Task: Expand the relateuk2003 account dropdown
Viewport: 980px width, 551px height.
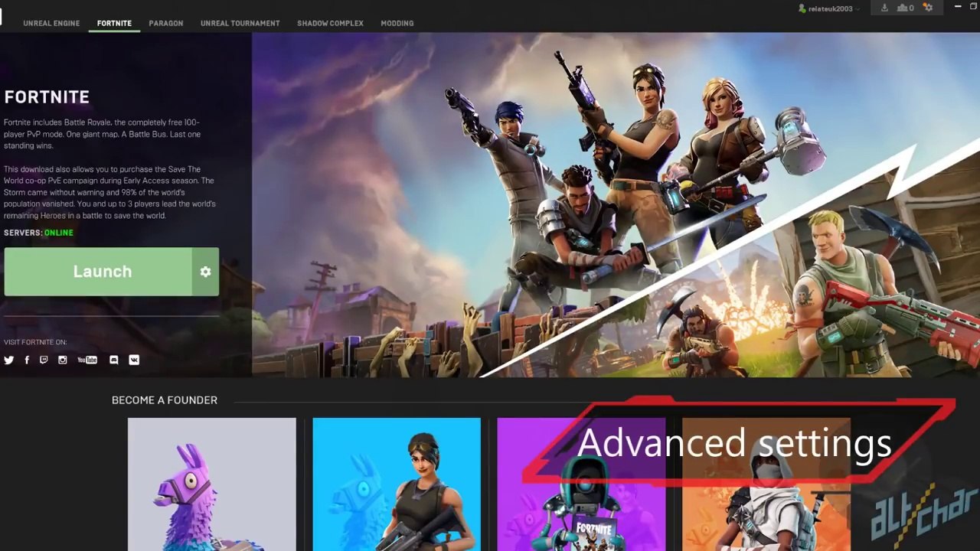Action: click(829, 8)
